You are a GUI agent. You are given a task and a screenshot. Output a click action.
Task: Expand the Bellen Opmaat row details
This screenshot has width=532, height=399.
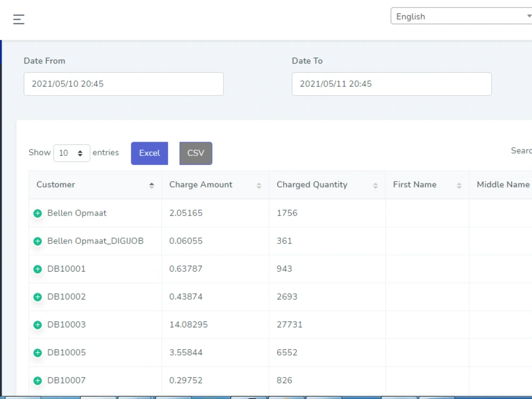(x=38, y=213)
